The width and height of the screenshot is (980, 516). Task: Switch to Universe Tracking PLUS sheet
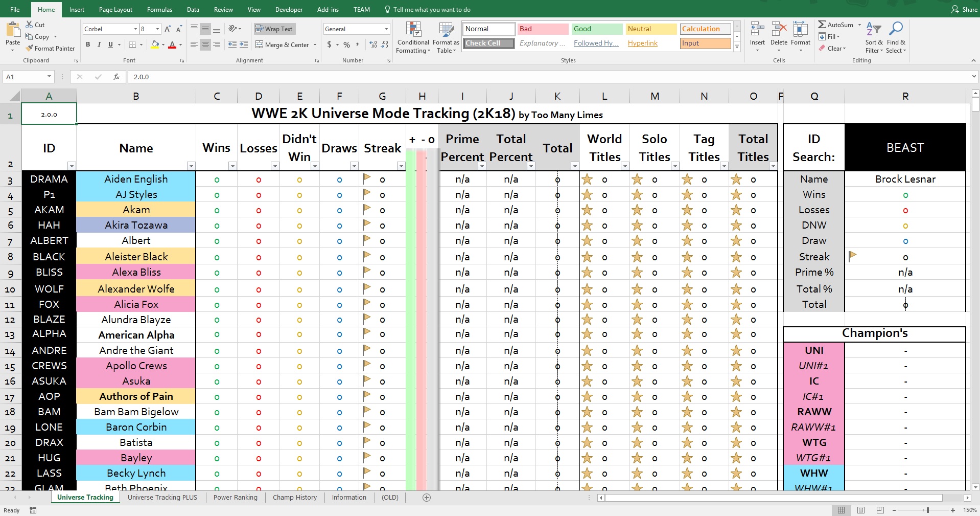coord(162,497)
